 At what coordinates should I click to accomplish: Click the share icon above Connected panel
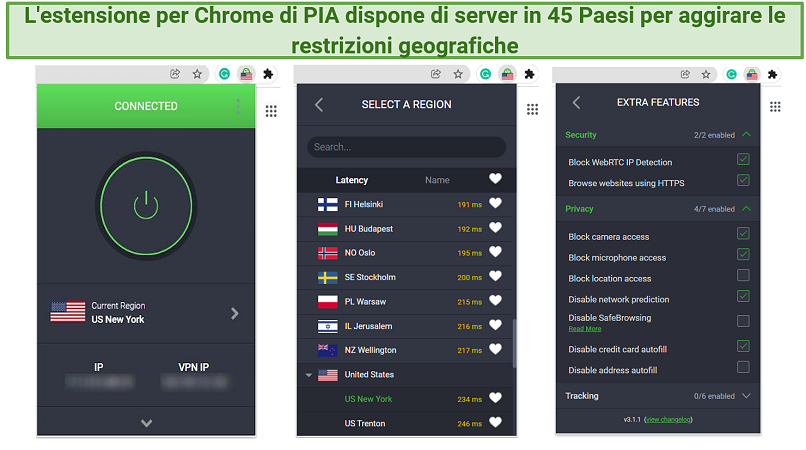pyautogui.click(x=175, y=74)
